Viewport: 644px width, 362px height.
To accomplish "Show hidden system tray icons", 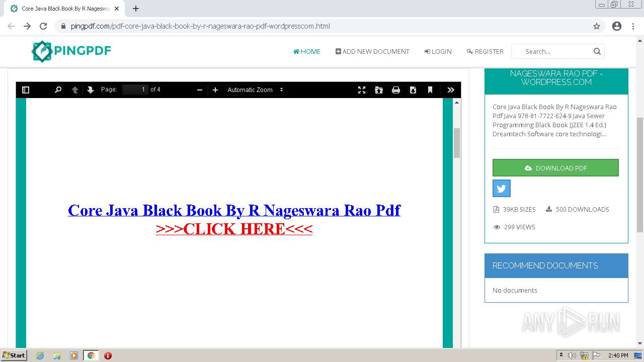I will tap(561, 355).
